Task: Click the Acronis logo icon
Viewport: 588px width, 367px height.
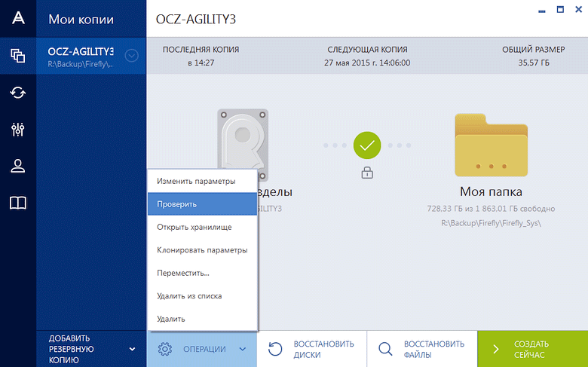Action: tap(18, 17)
